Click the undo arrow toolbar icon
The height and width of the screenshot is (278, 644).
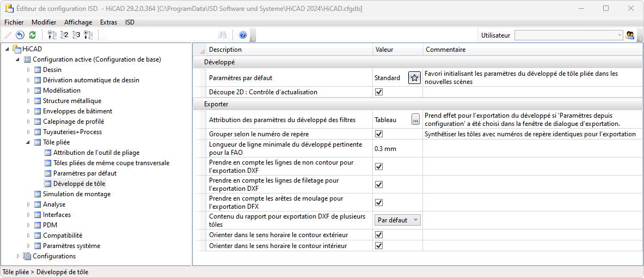(x=20, y=35)
